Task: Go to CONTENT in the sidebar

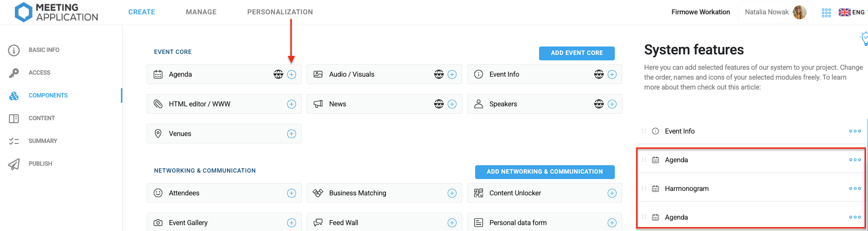Action: [x=42, y=118]
